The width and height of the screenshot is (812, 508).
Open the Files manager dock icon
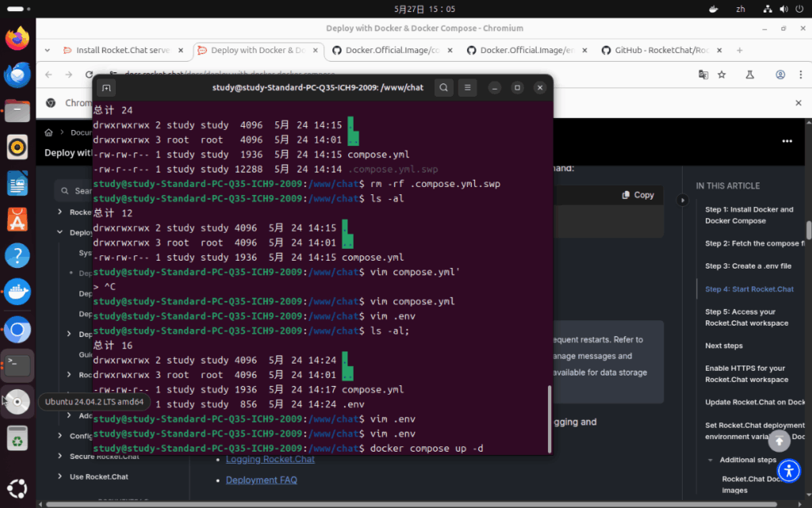(x=17, y=111)
